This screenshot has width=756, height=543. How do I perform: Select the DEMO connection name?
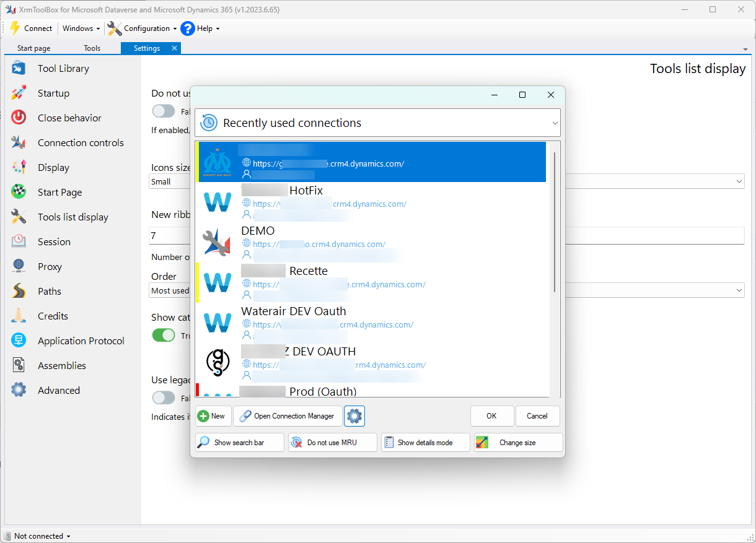[x=258, y=230]
